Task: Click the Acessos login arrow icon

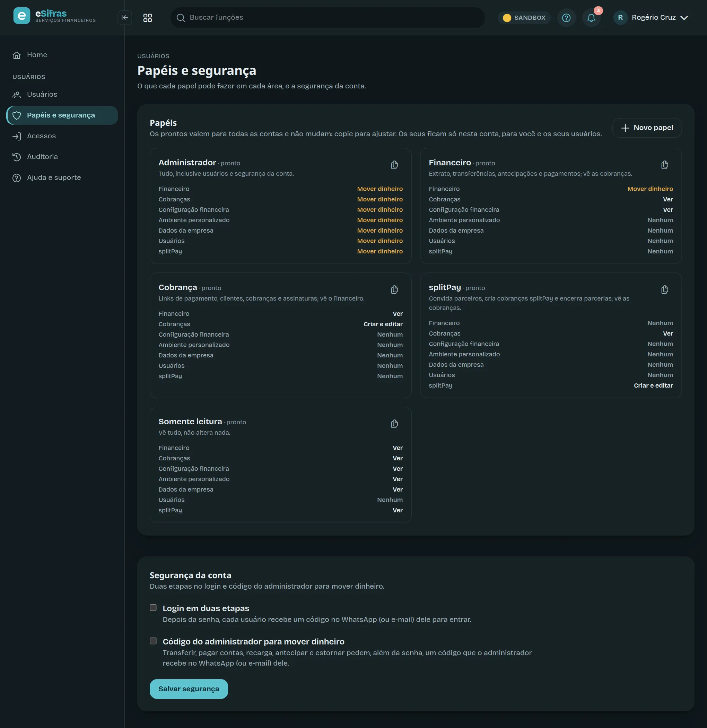Action: coord(17,136)
